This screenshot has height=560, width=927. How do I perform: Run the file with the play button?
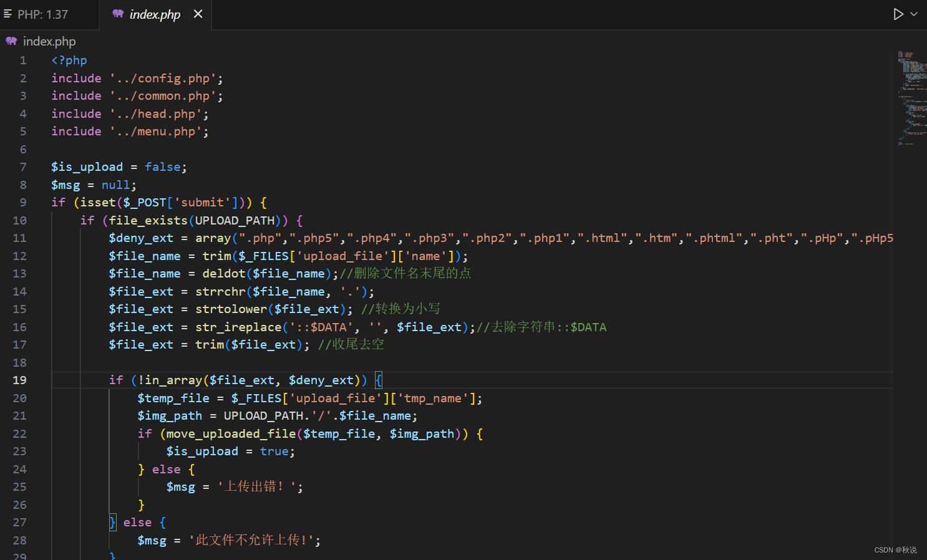pos(898,14)
